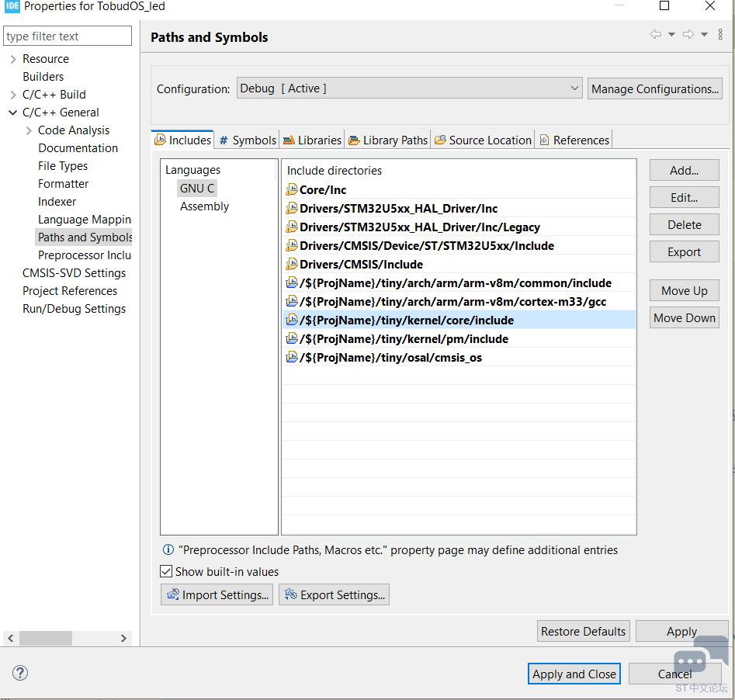Switch to the Includes tab
Image resolution: width=735 pixels, height=700 pixels.
tap(183, 140)
